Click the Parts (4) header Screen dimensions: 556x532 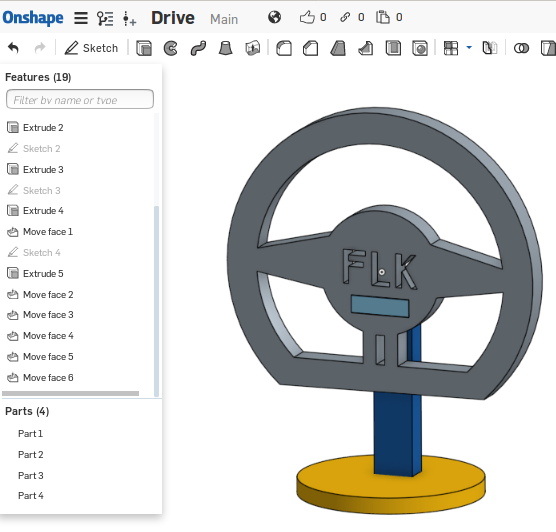tap(27, 411)
